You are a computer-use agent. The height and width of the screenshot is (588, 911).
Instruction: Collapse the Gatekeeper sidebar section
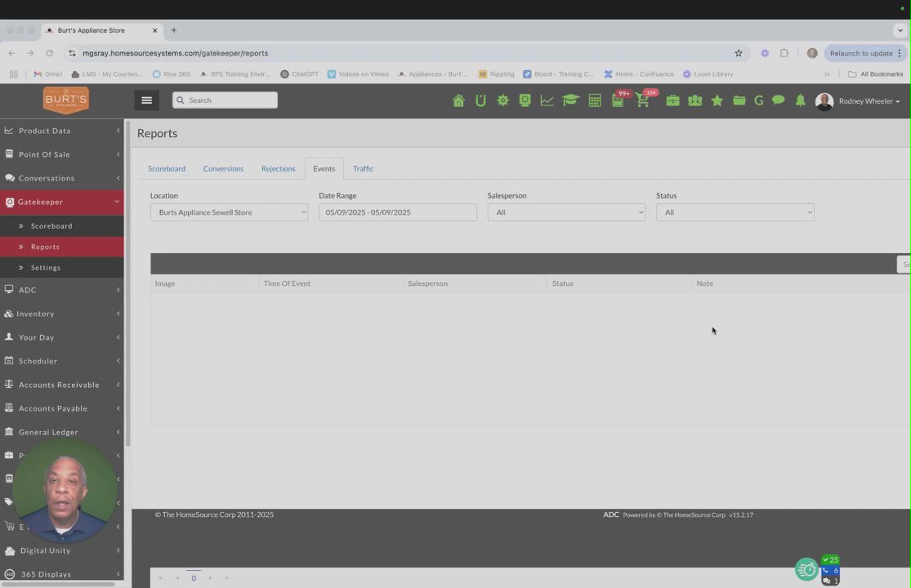point(62,202)
